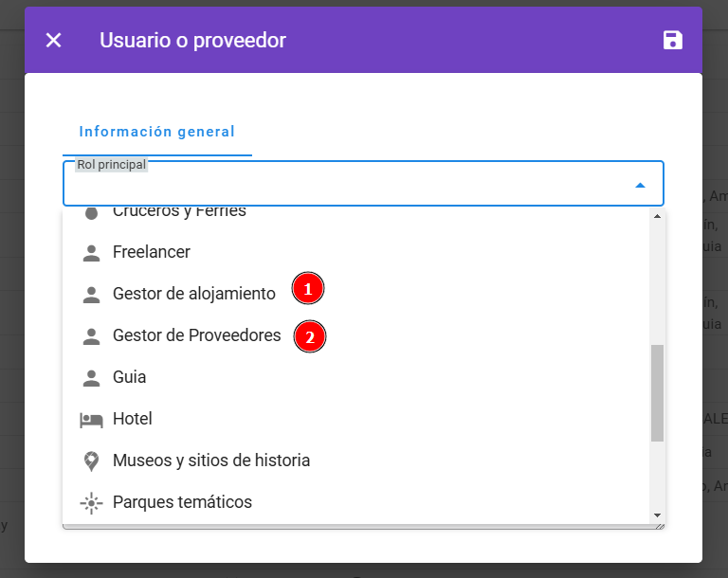
Task: Close the Usuario o proveedor dialog
Action: [53, 40]
